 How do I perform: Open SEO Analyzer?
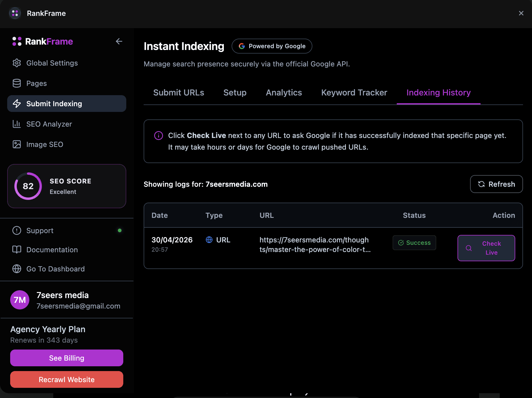(x=67, y=124)
